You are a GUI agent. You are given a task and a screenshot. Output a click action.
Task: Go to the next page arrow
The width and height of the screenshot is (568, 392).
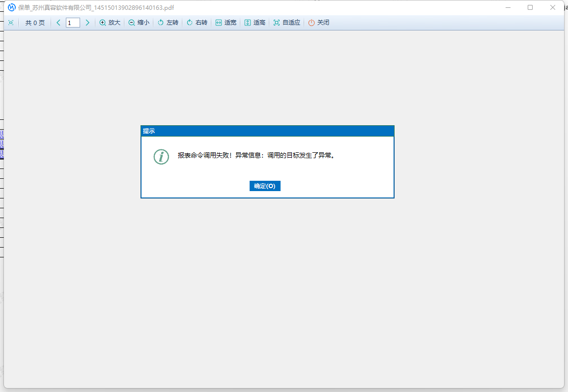[87, 23]
